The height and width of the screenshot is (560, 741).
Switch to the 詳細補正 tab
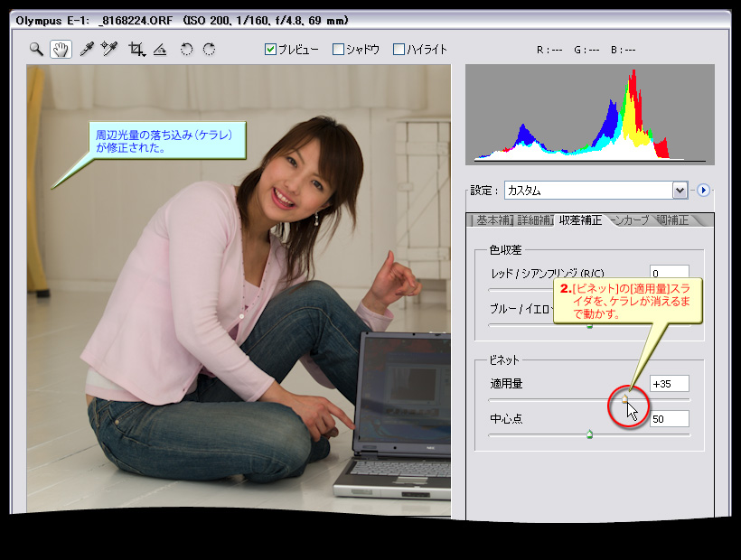534,219
